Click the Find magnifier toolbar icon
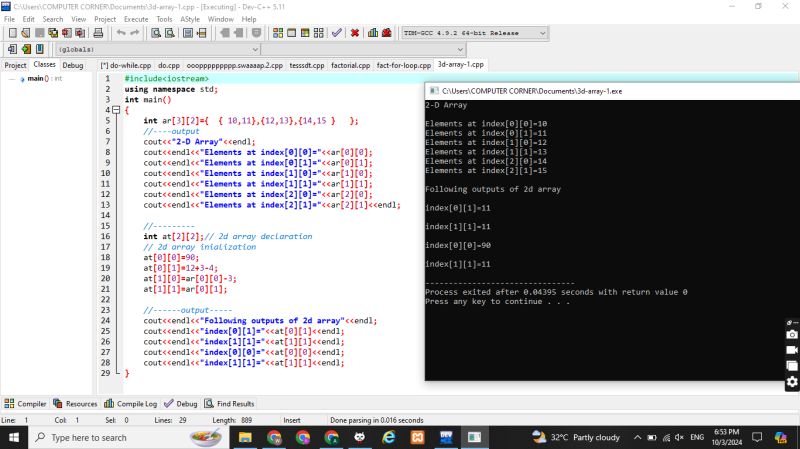The height and width of the screenshot is (449, 800). [156, 33]
